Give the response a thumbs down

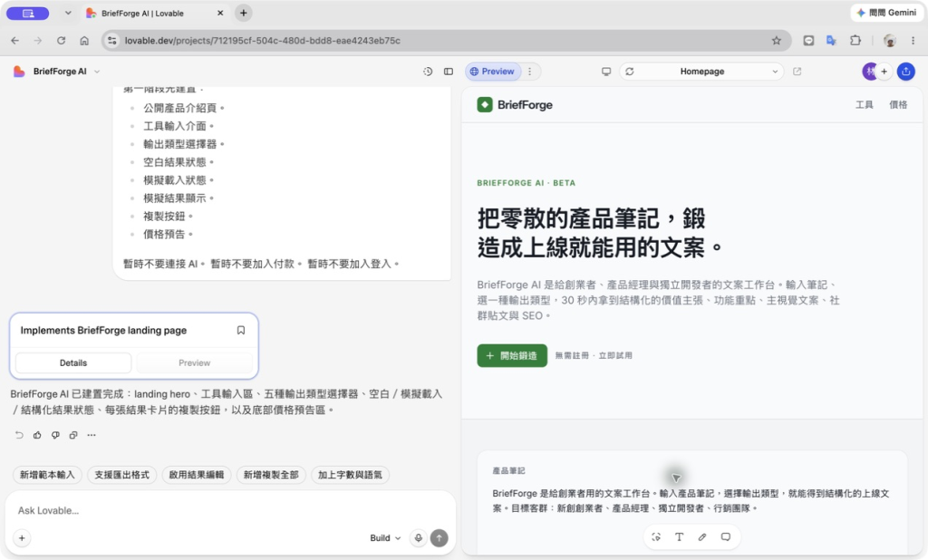pos(55,435)
